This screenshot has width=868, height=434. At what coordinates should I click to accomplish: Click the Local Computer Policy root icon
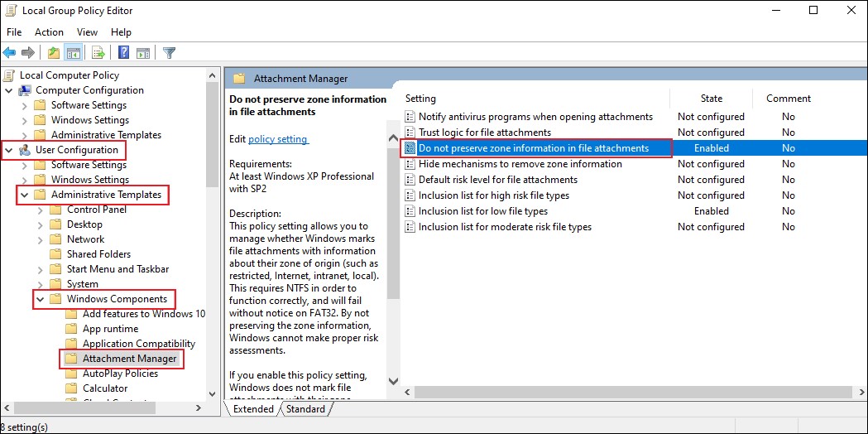(9, 75)
